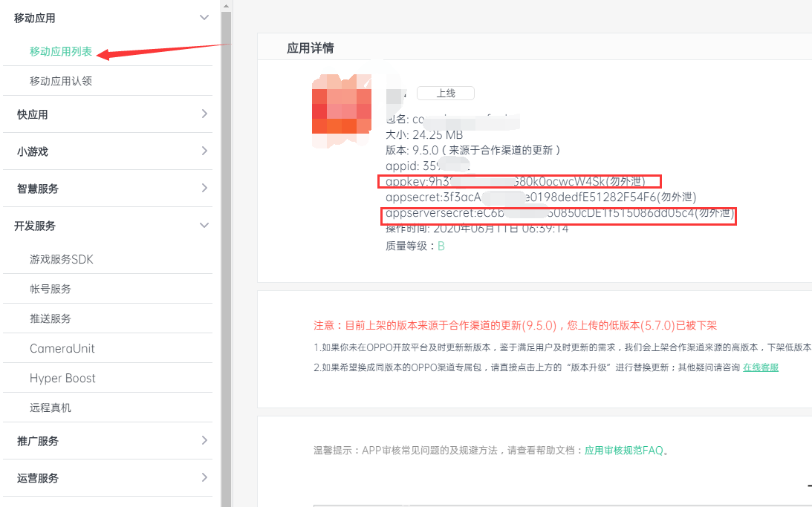
Task: Collapse the 开发服务 section chevron
Action: [x=204, y=226]
